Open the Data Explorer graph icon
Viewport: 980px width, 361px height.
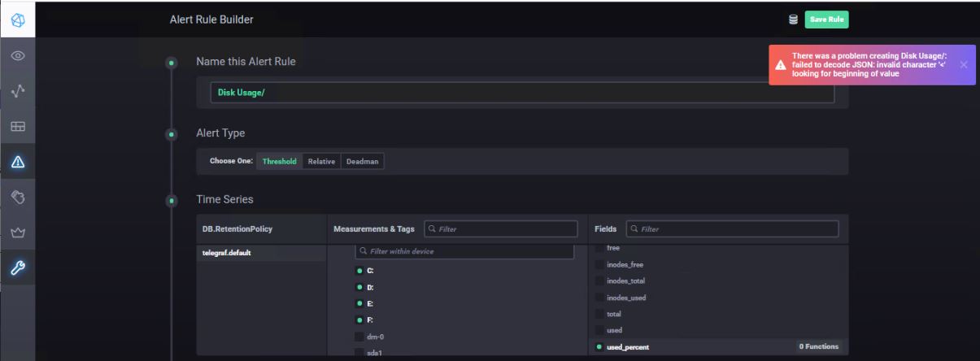pyautogui.click(x=18, y=91)
